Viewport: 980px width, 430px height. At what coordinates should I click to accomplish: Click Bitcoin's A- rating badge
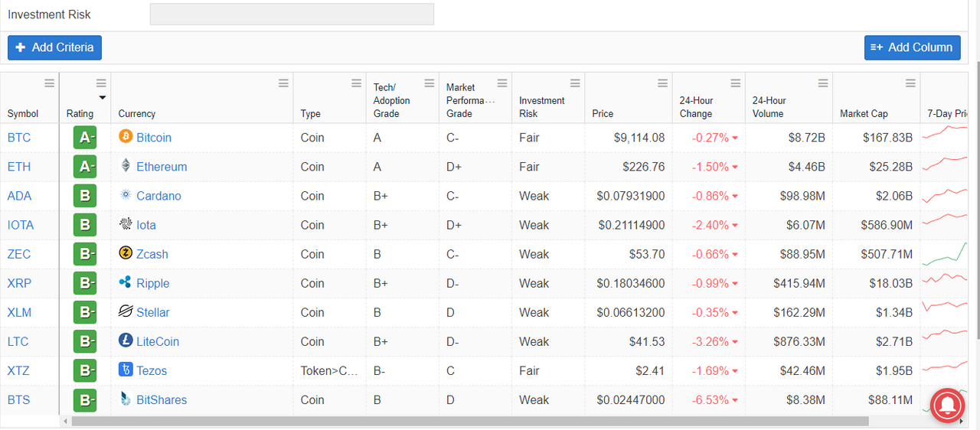[85, 138]
